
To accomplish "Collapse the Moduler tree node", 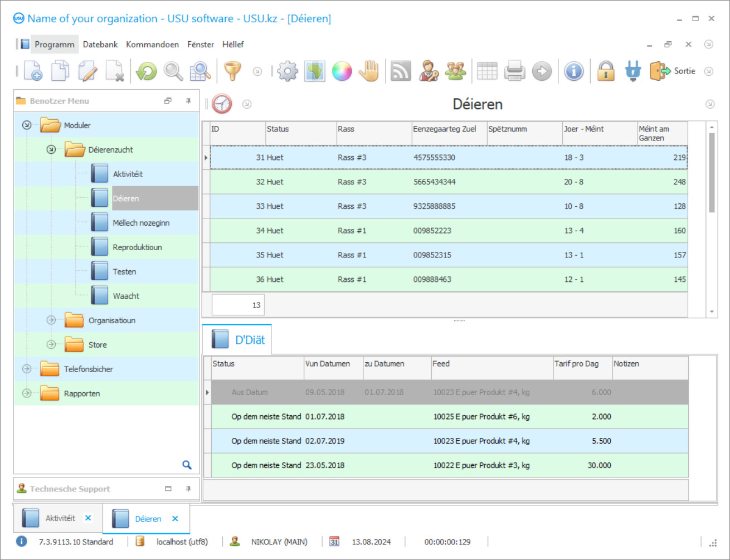I will pyautogui.click(x=27, y=125).
